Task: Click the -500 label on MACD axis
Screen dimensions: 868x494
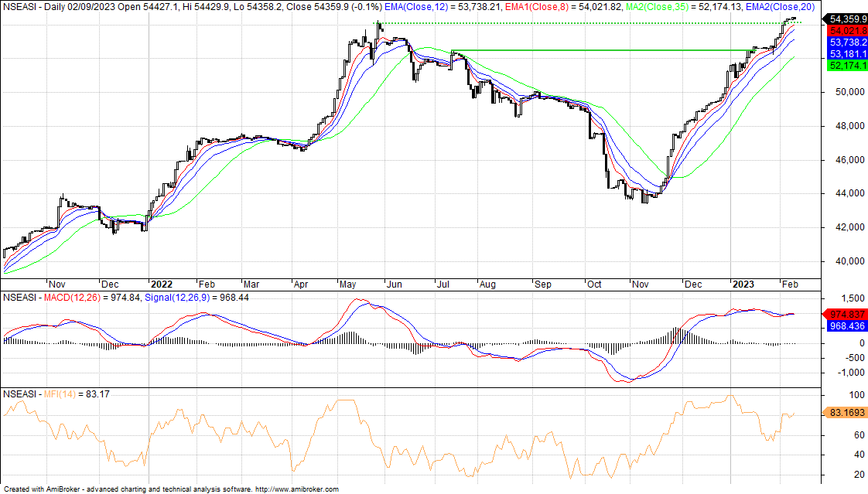Action: pyautogui.click(x=854, y=358)
